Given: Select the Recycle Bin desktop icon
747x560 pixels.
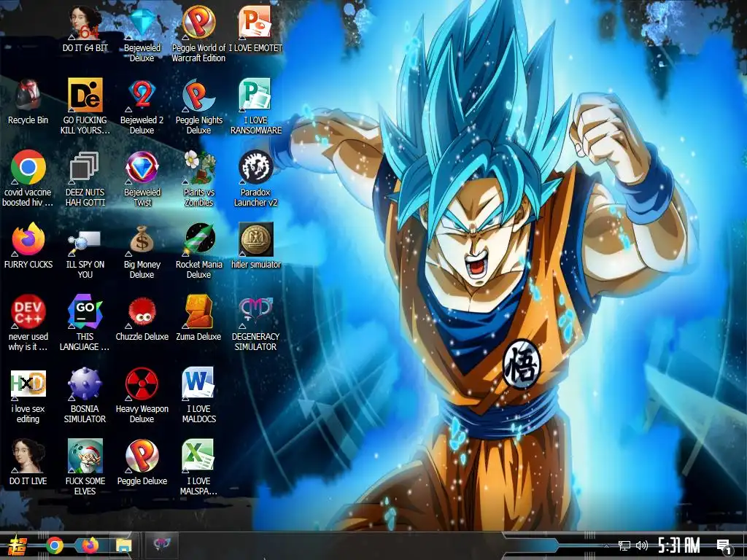Looking at the screenshot, I should coord(28,102).
